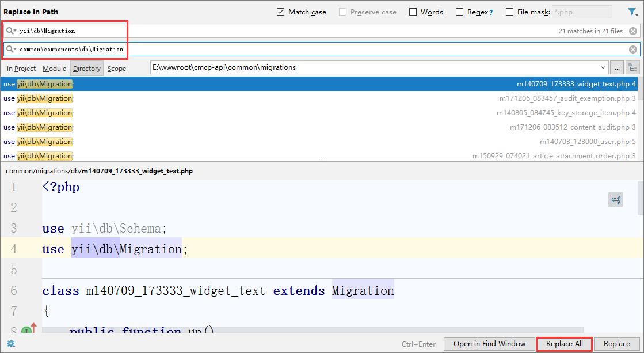Enable the Regex checkbox

pyautogui.click(x=459, y=12)
